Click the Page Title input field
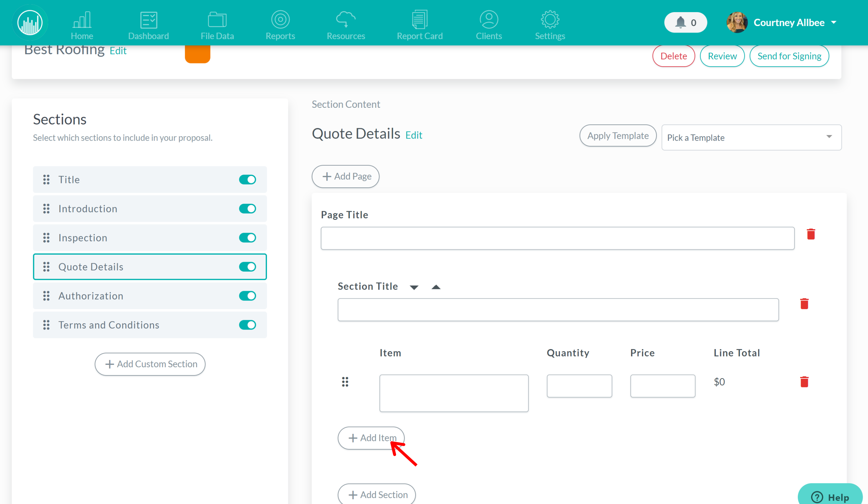 coord(558,237)
